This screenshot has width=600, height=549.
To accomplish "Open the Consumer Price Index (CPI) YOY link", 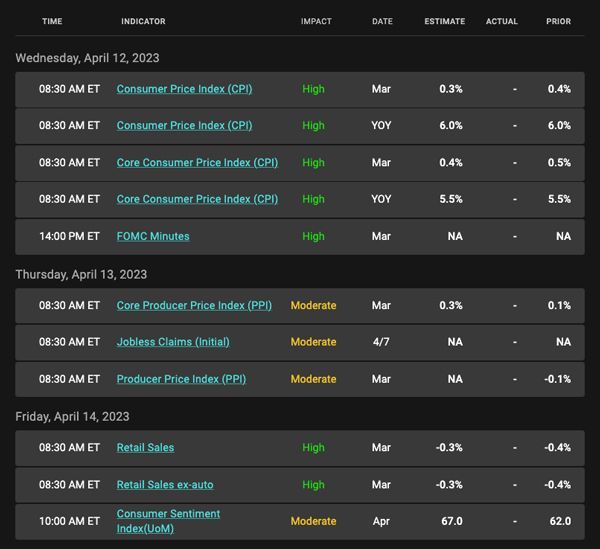I will coord(184,125).
